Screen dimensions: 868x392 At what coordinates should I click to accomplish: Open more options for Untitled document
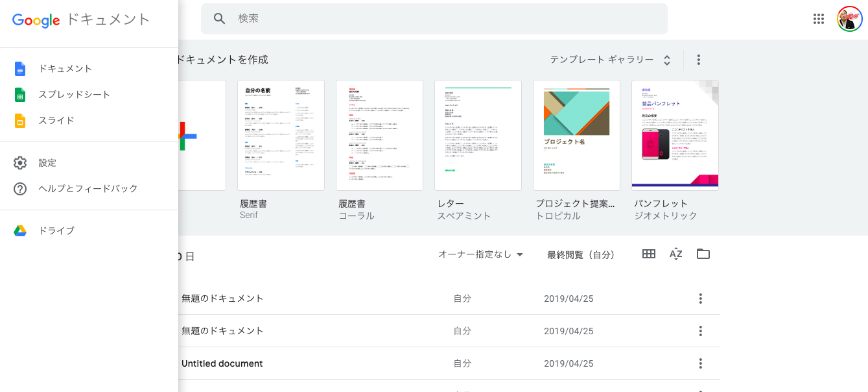[x=700, y=363]
